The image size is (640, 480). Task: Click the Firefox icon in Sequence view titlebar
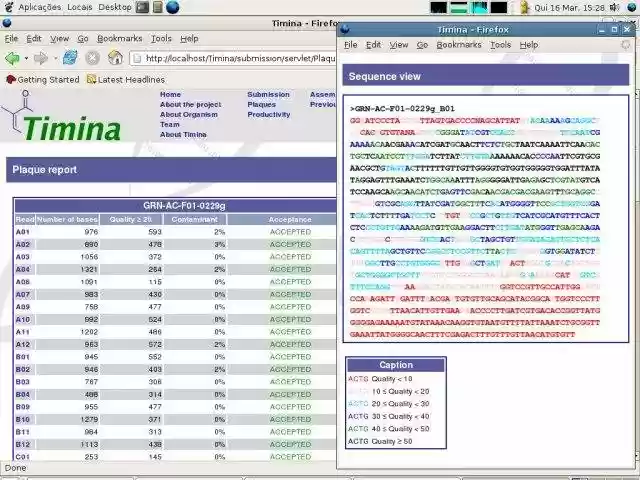point(345,29)
